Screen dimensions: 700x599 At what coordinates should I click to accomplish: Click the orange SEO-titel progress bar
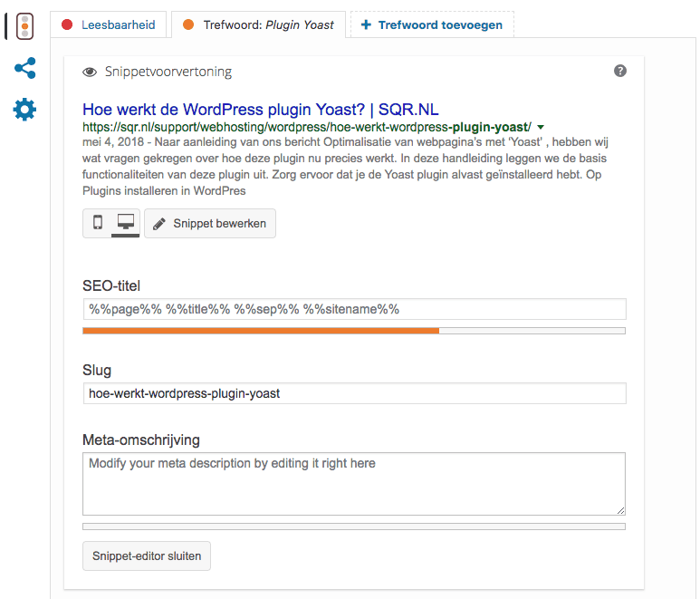[x=261, y=331]
